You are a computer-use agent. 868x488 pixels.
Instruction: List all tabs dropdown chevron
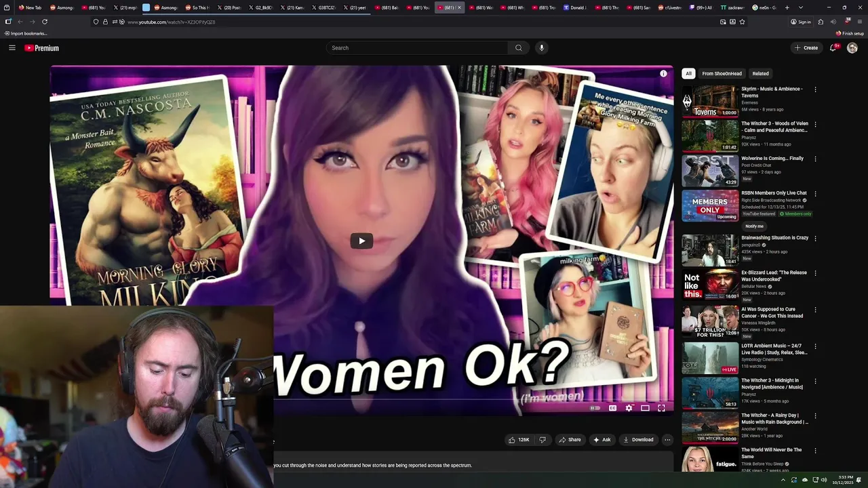pyautogui.click(x=801, y=7)
